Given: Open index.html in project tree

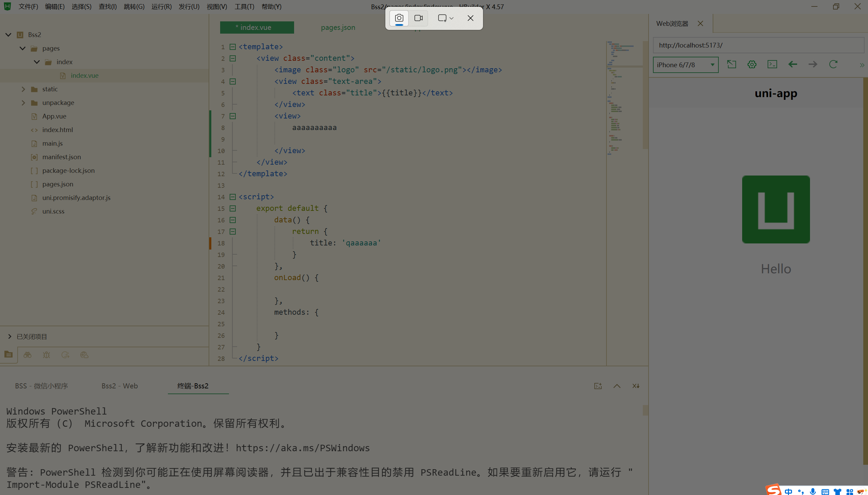Looking at the screenshot, I should tap(57, 130).
